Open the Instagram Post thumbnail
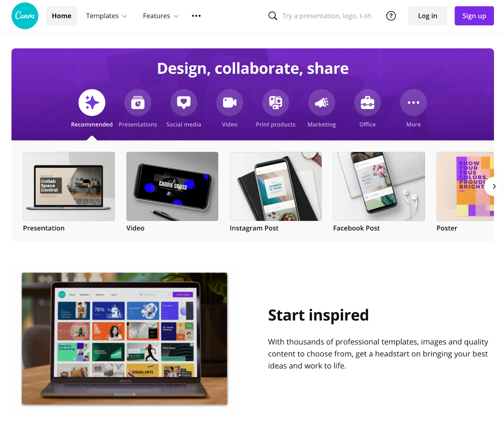Viewport: 504px width, 424px height. coord(276,186)
